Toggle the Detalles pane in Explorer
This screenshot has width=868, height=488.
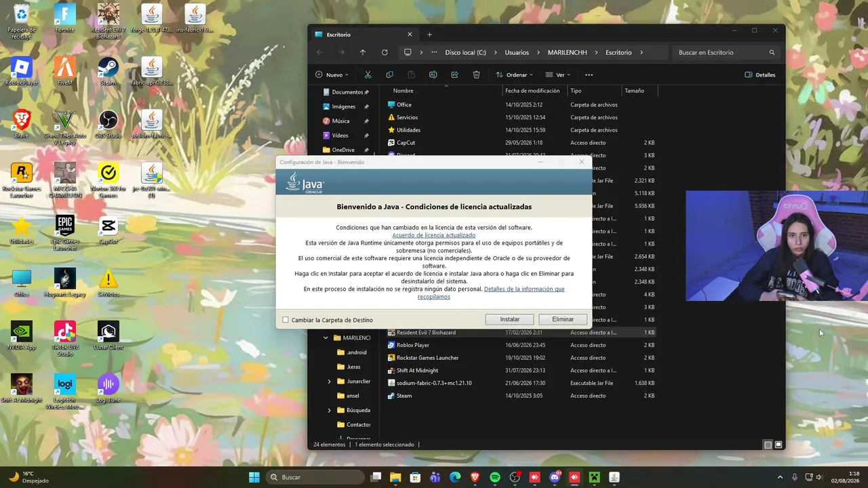759,75
